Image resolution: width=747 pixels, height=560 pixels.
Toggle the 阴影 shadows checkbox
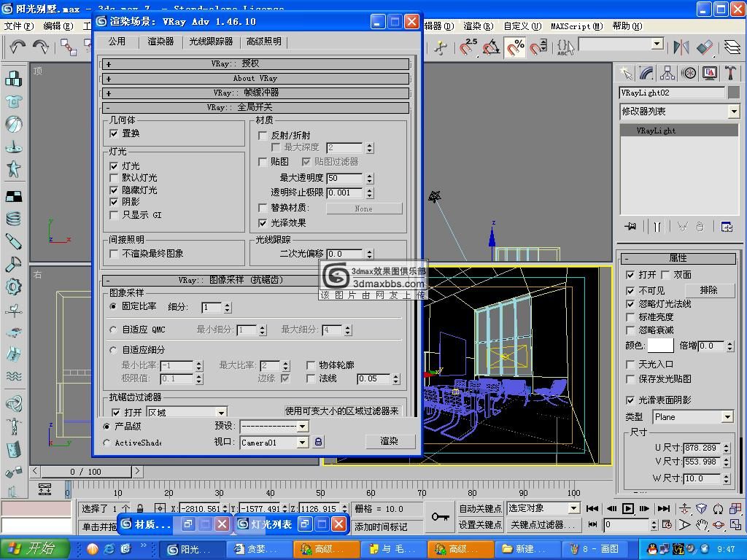click(114, 202)
